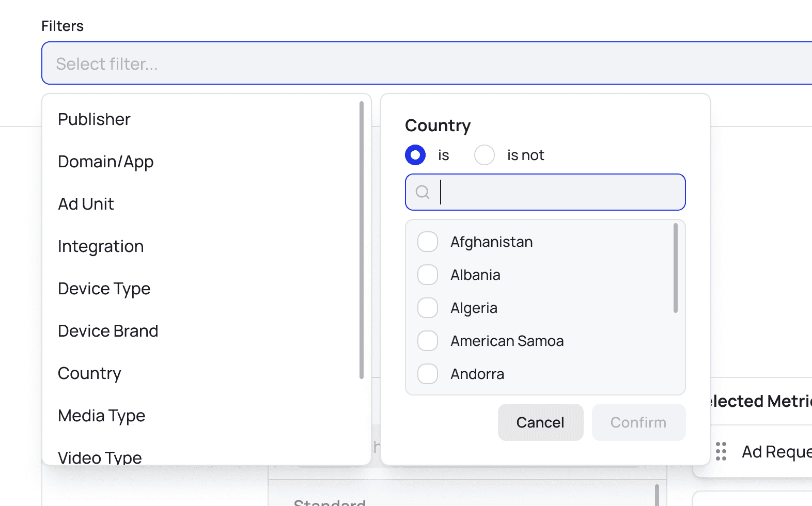Click the drag handle beside Ad Requests
Screen dimensions: 812x506
[x=721, y=451]
